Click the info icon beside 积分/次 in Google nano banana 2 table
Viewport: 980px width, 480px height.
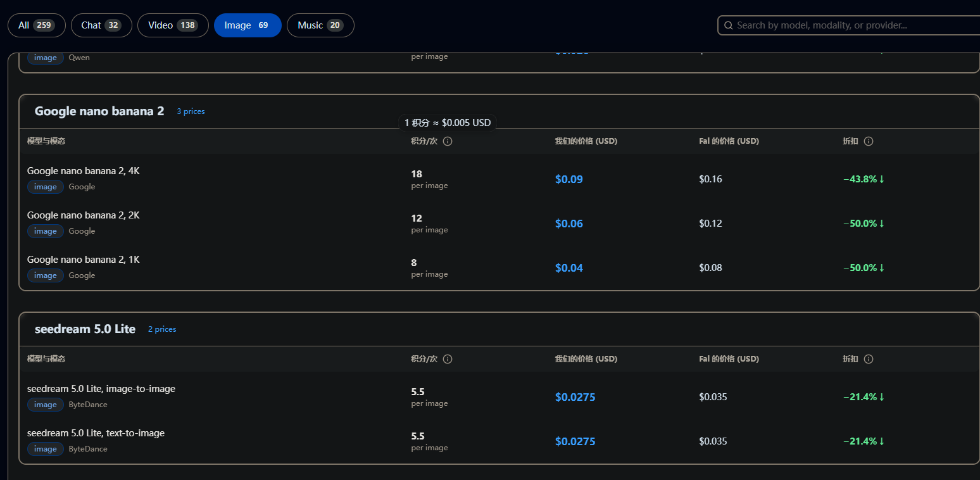tap(448, 141)
